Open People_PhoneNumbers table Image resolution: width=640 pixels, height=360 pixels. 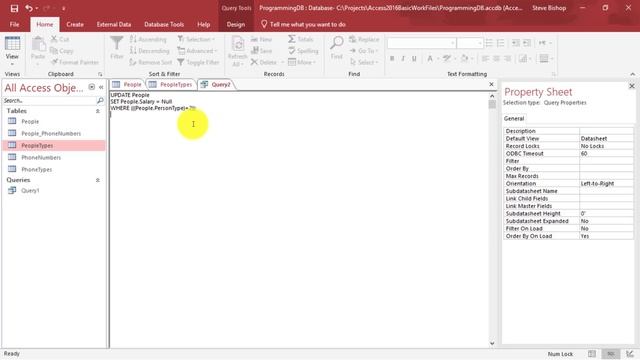click(x=51, y=133)
